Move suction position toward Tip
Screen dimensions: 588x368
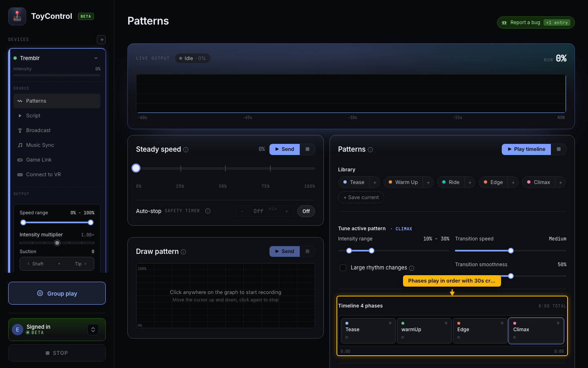tap(81, 264)
